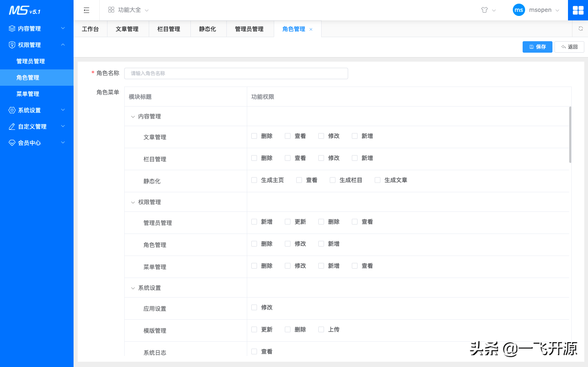This screenshot has width=588, height=367.
Task: Switch to the 工作台 tab
Action: [90, 29]
